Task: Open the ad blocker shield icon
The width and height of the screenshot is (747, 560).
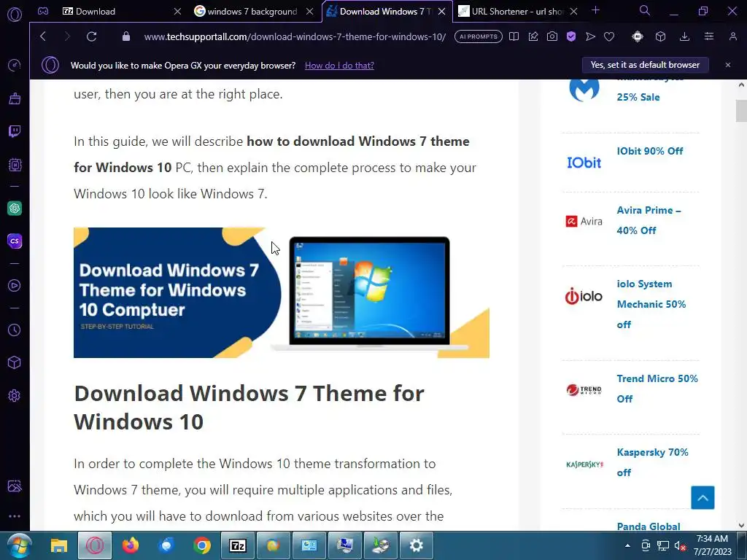Action: [571, 36]
